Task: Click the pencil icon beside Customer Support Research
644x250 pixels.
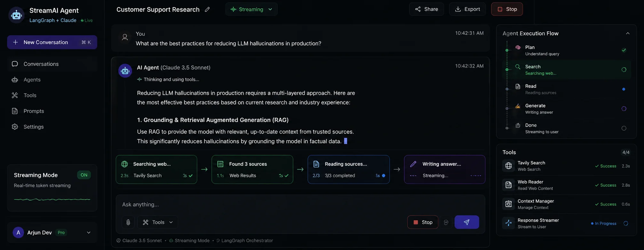Action: pos(207,9)
